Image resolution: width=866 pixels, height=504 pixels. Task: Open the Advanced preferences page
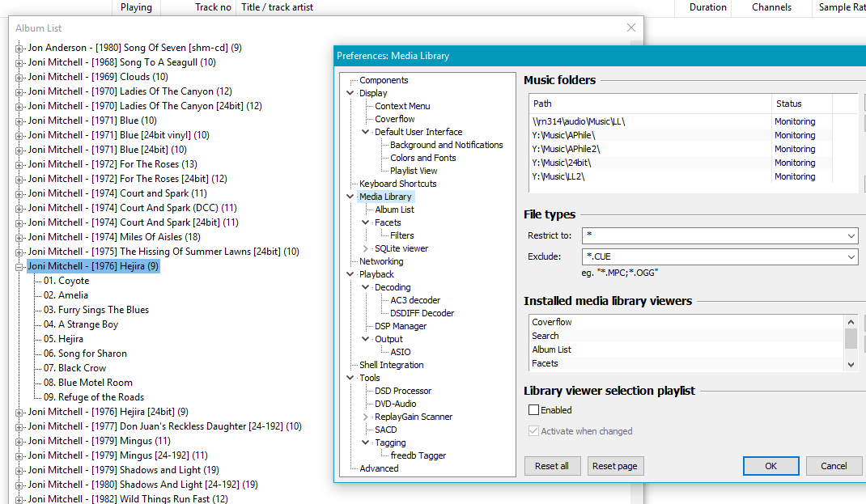coord(379,468)
